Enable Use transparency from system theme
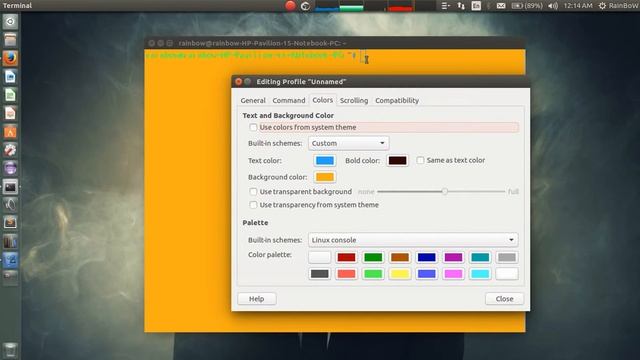 (253, 204)
